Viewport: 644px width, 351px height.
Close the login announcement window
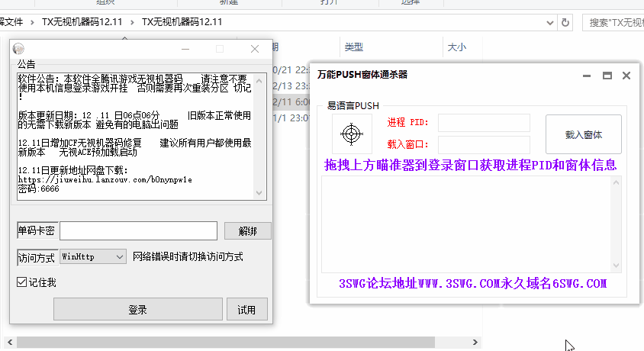(x=255, y=50)
